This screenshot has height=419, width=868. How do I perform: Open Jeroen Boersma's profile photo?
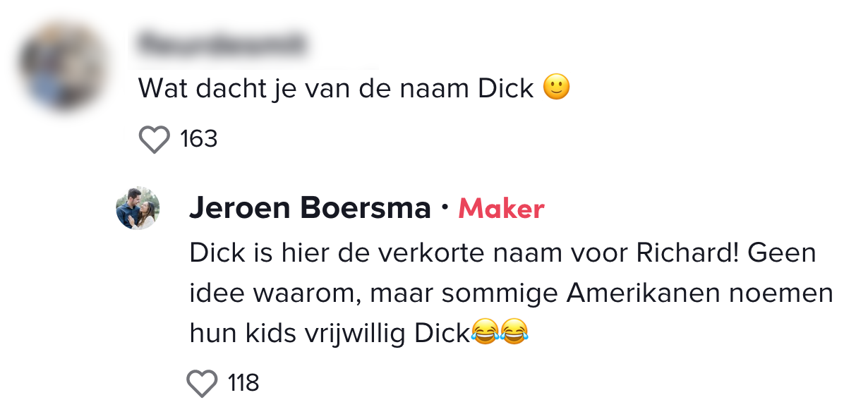pos(138,208)
